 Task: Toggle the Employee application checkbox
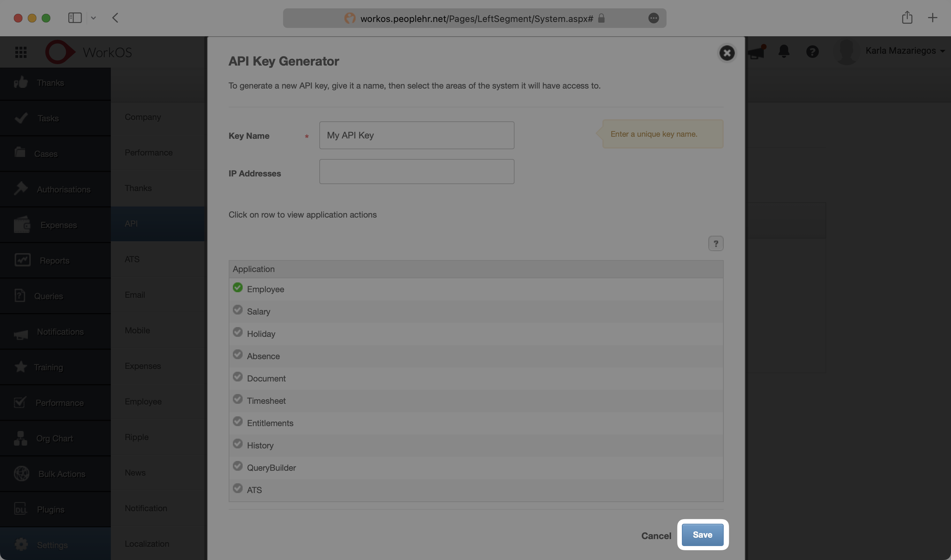(x=238, y=287)
